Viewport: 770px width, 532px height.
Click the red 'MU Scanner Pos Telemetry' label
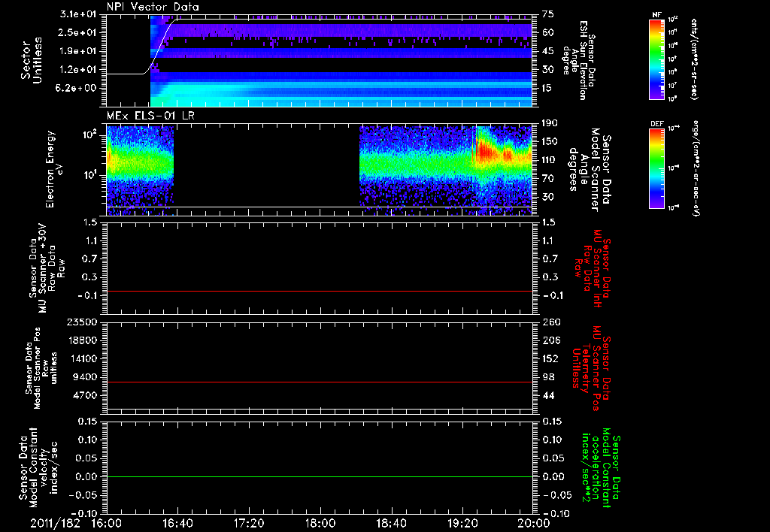[591, 368]
